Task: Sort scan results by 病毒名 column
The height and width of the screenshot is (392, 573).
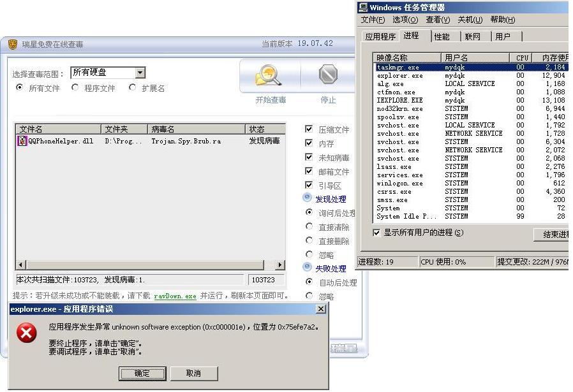Action: (197, 129)
